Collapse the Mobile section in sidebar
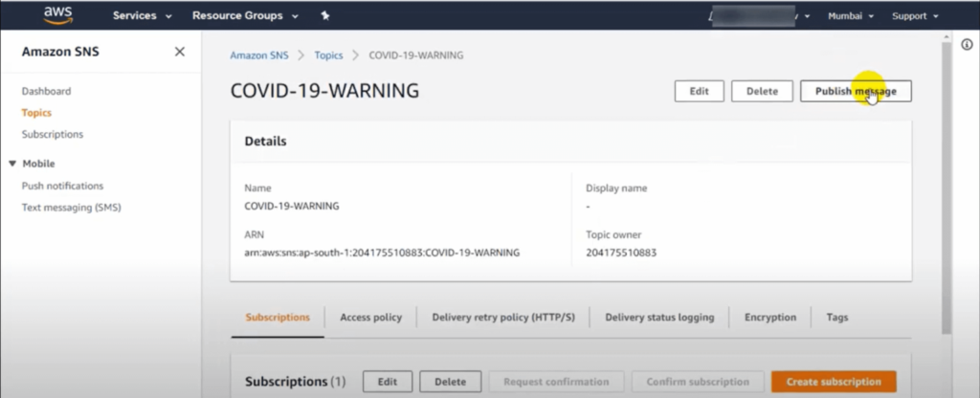The height and width of the screenshot is (398, 980). 11,164
